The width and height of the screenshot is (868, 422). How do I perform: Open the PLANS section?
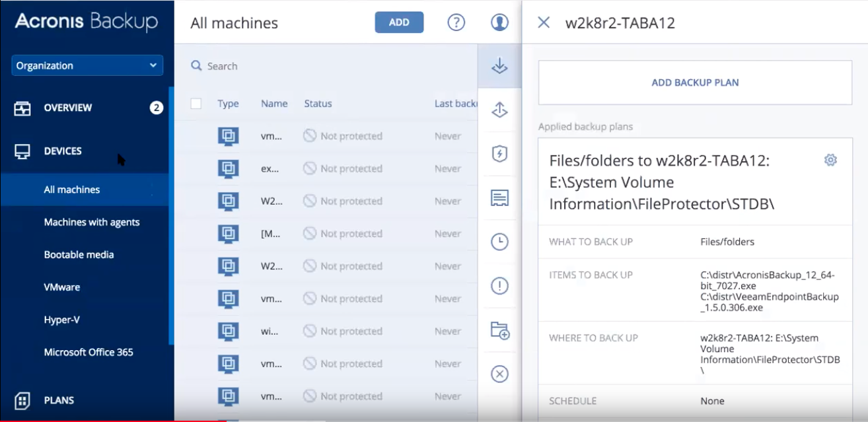[x=59, y=400]
